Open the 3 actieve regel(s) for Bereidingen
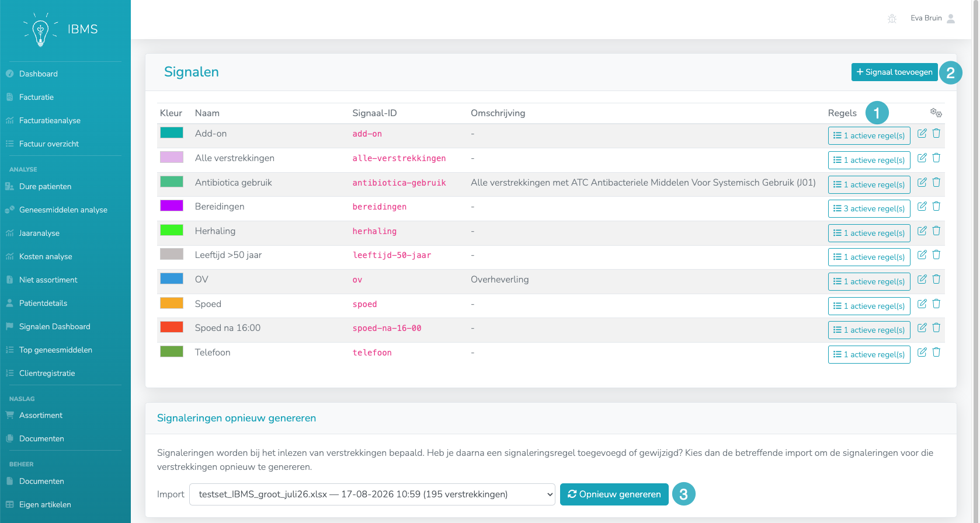The width and height of the screenshot is (980, 523). click(x=869, y=209)
